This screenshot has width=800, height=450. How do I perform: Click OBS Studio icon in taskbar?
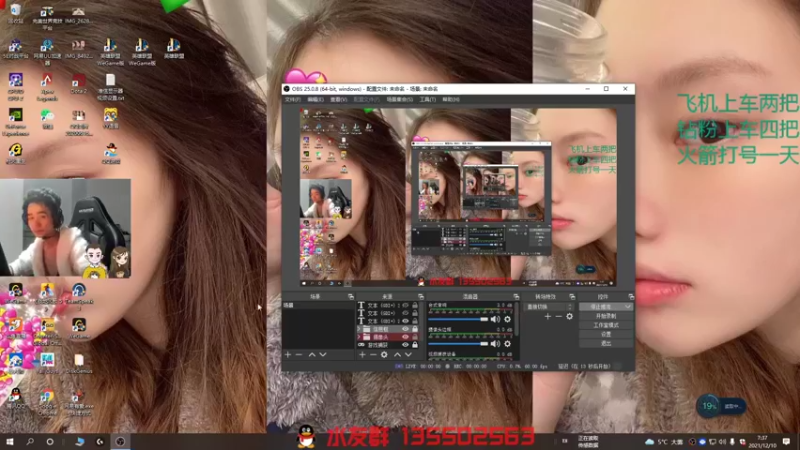click(120, 441)
